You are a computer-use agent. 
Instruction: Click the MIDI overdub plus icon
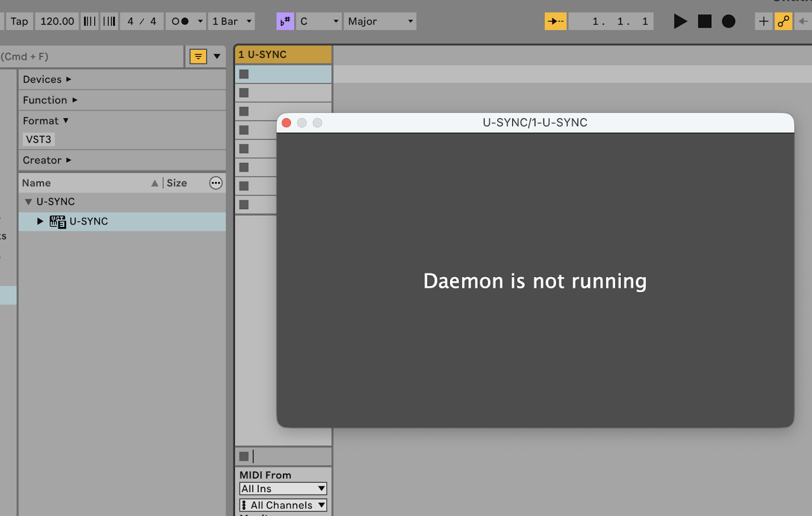tap(764, 21)
